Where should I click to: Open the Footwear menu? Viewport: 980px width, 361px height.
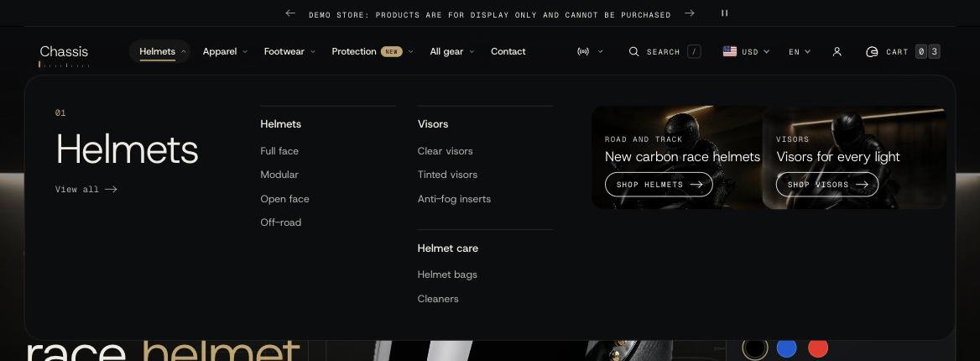pyautogui.click(x=289, y=51)
